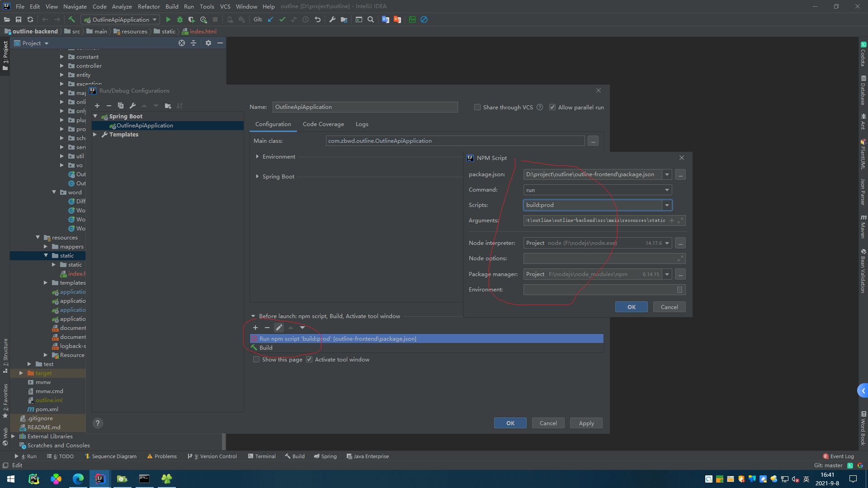The height and width of the screenshot is (488, 868).
Task: Click the Name field containing OutlineApiApplication
Action: pos(365,107)
